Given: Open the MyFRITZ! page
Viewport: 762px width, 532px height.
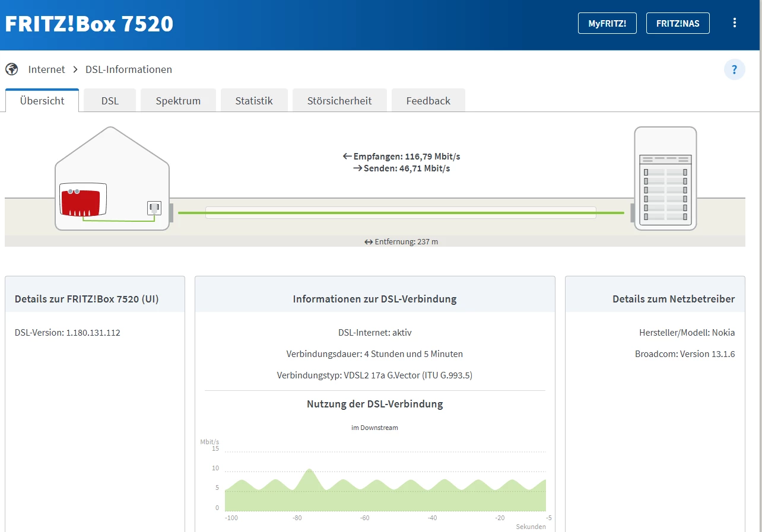Looking at the screenshot, I should (x=607, y=23).
